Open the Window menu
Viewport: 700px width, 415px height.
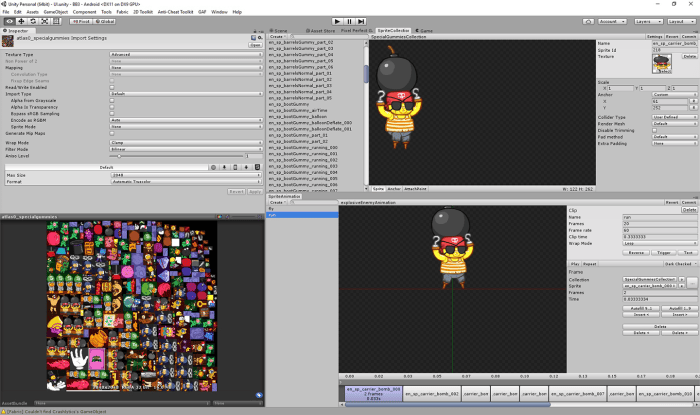pos(219,12)
